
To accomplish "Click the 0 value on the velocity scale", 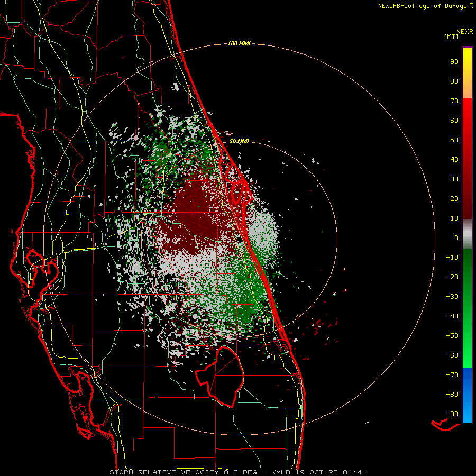I will pos(456,237).
